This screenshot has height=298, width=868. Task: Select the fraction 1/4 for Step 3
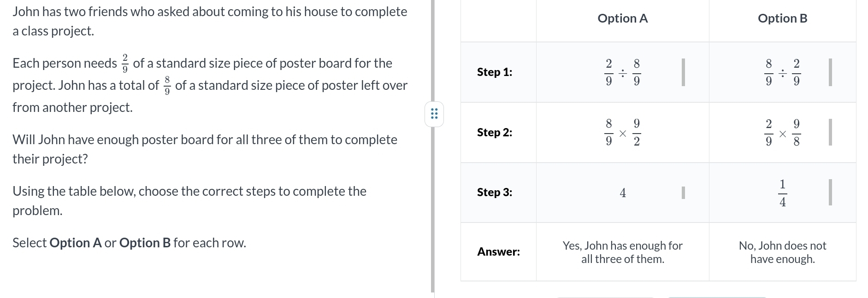coord(782,193)
